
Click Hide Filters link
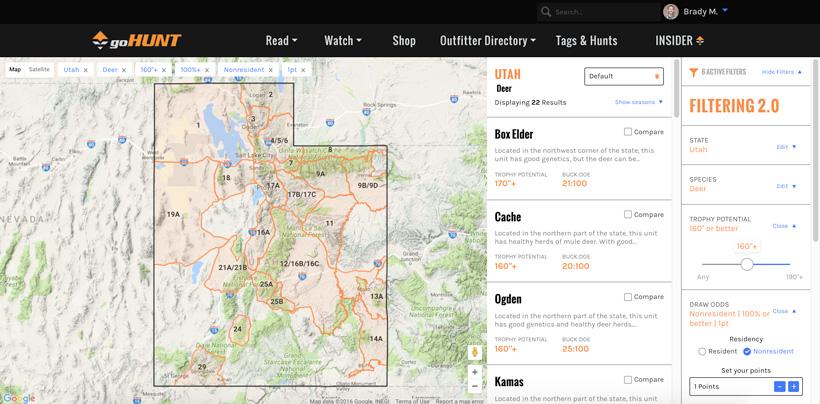[781, 72]
